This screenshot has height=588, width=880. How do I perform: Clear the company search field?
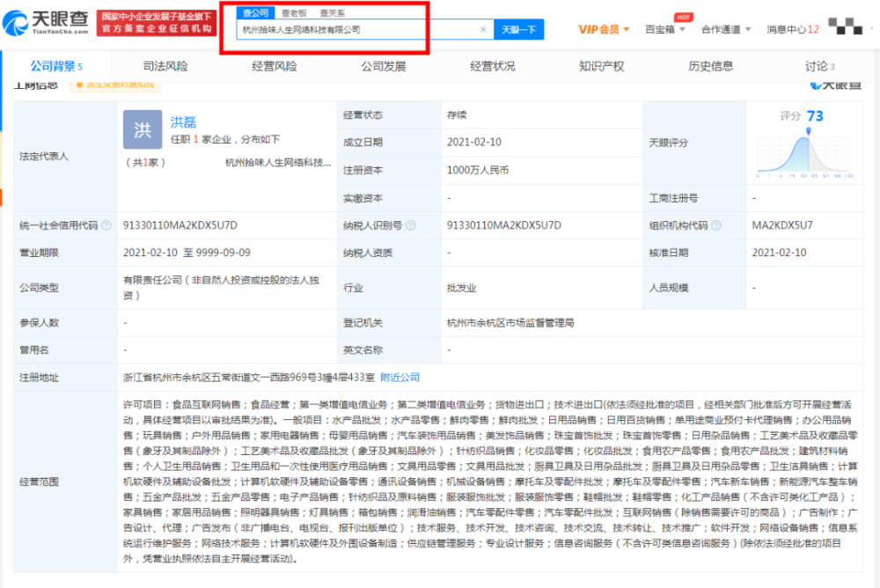tap(483, 29)
